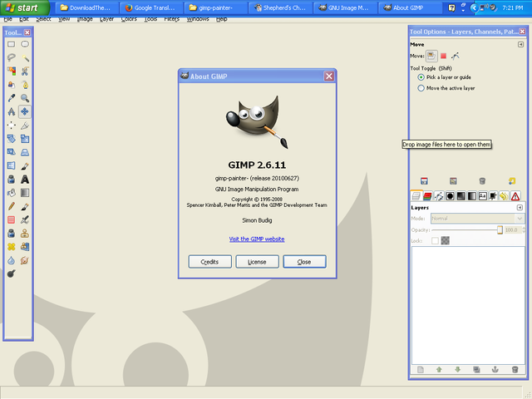Screen dimensions: 532x399
Task: Open Google Translate taskbar item
Action: tap(150, 7)
